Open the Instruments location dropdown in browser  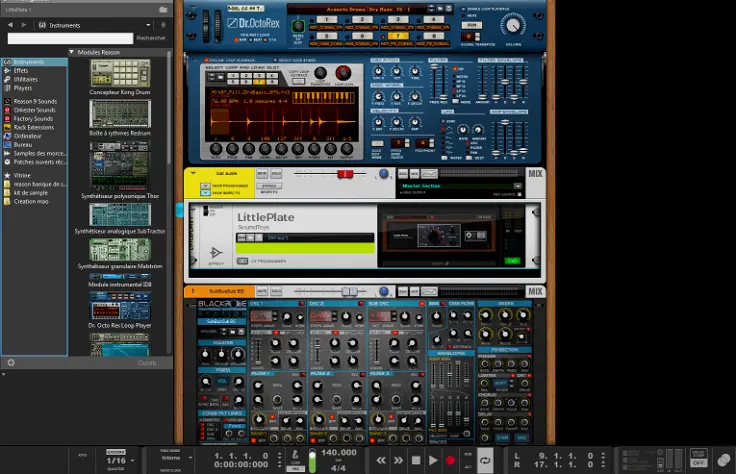68,24
